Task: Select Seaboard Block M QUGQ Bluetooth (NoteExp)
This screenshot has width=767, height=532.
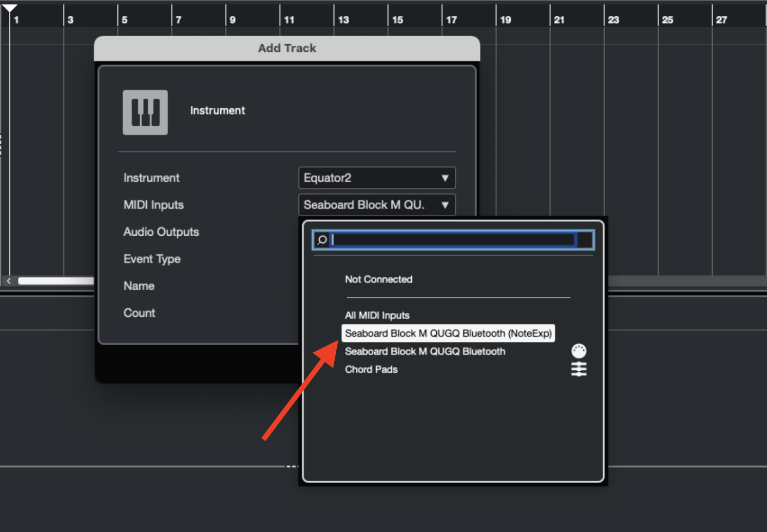Action: click(448, 333)
